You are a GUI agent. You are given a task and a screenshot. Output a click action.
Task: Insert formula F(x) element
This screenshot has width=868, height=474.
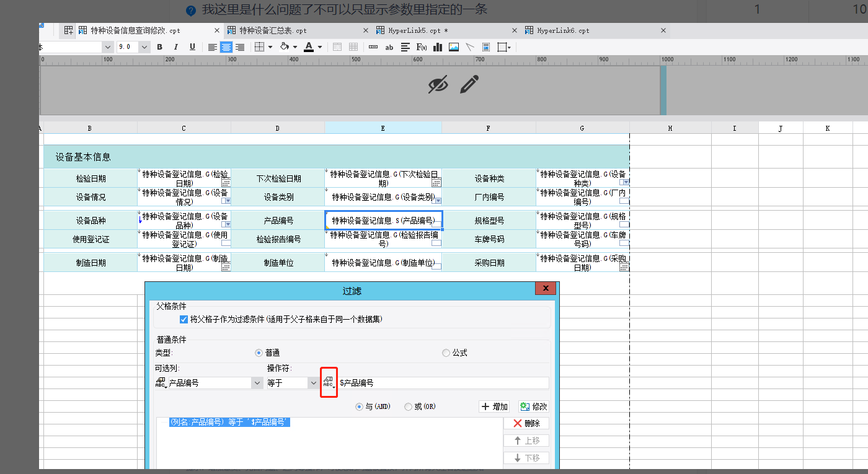tap(422, 47)
